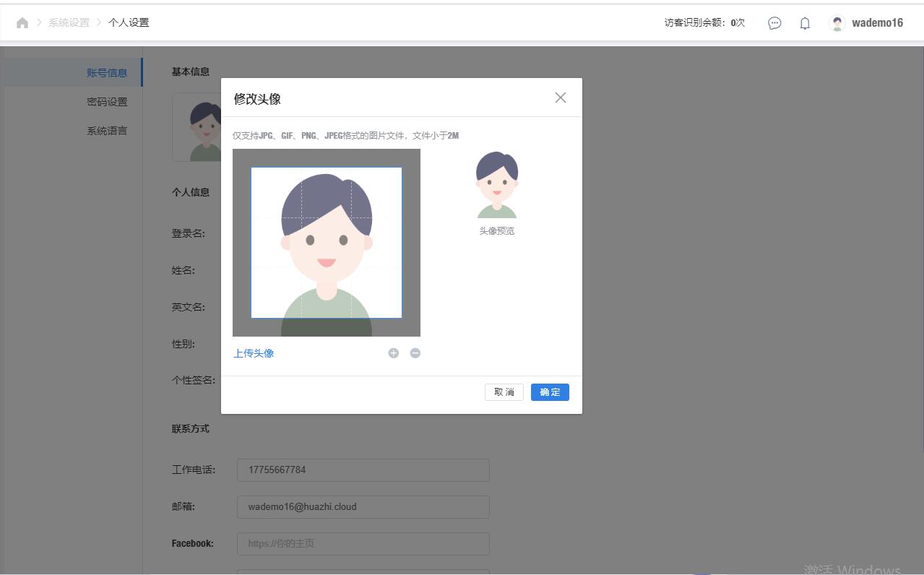Open the notifications bell

805,23
